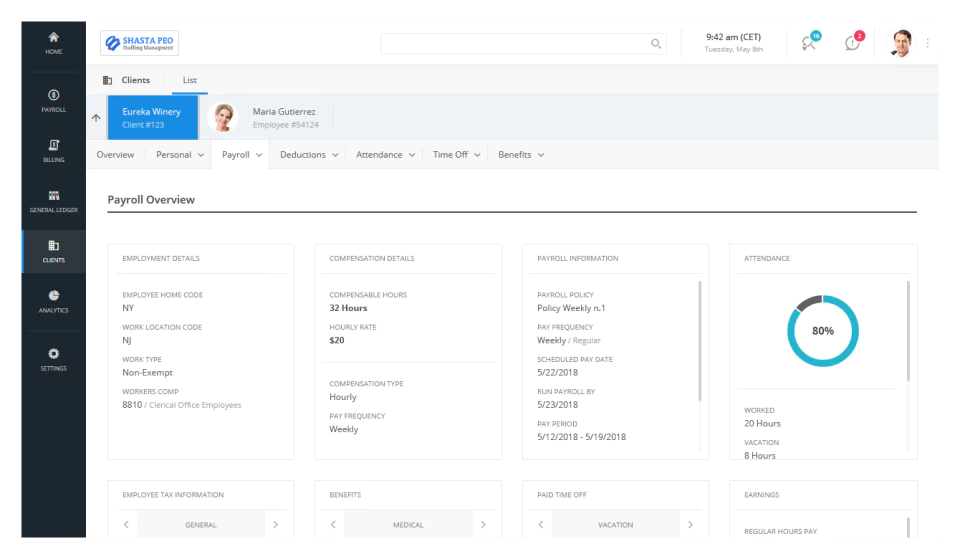Open the Home sidebar icon

(54, 43)
